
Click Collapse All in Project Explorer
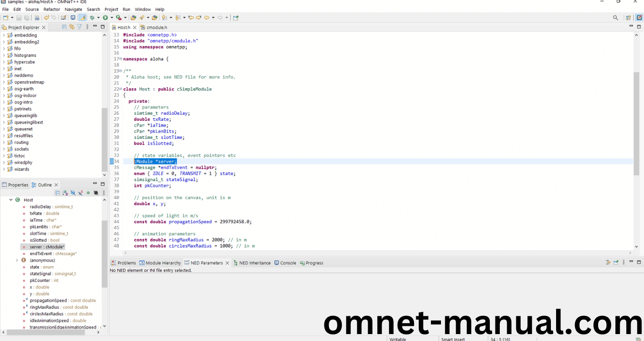point(65,27)
